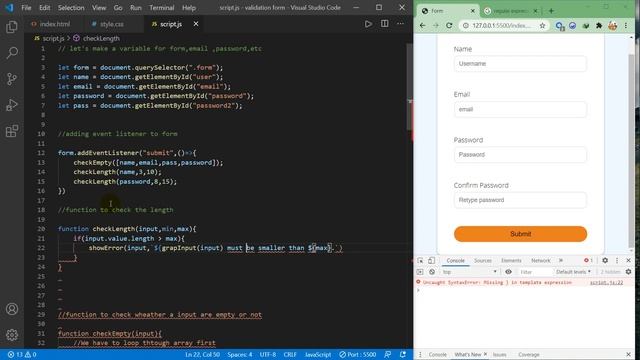Go to line via Ln 22, Col 50
The image size is (640, 360).
202,354
